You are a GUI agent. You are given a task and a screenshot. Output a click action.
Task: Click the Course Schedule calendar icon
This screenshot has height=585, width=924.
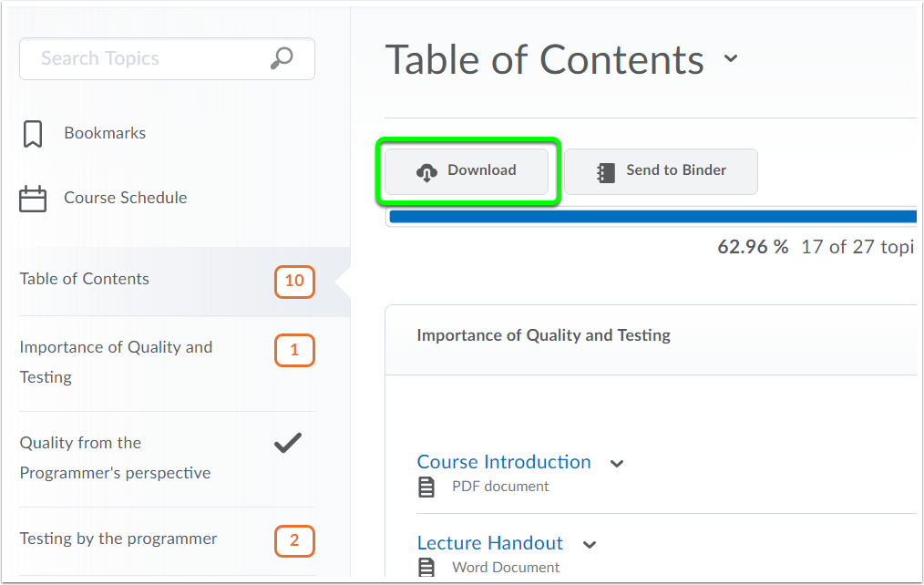33,199
